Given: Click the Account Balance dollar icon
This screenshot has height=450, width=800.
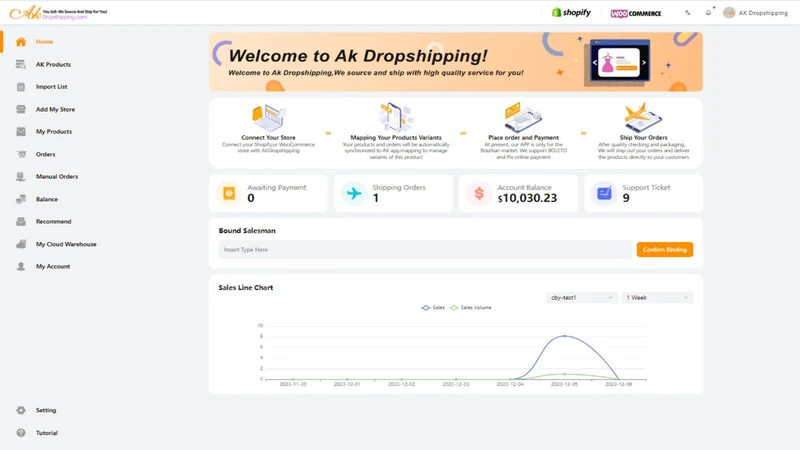Looking at the screenshot, I should [479, 193].
